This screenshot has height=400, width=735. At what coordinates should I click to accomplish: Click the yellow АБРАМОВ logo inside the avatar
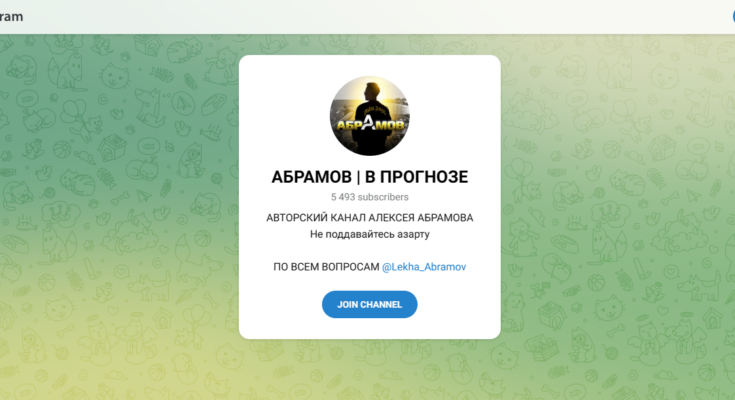coord(370,125)
